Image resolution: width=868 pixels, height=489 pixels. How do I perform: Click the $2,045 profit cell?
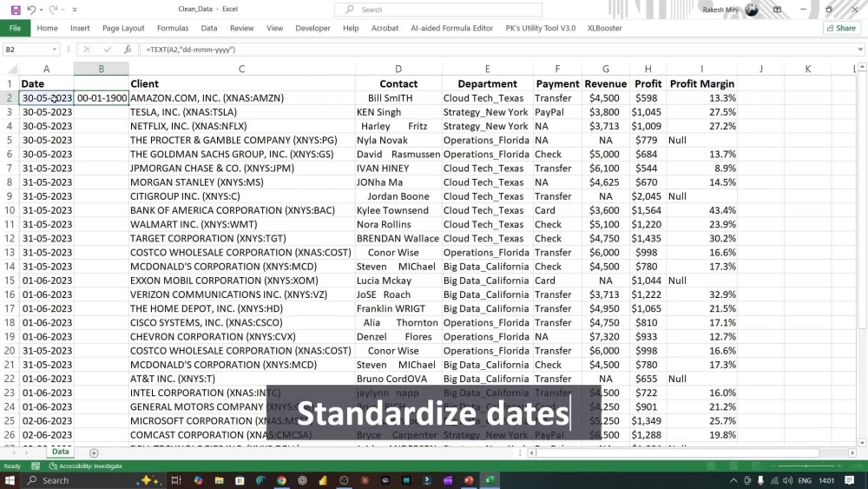click(x=648, y=196)
